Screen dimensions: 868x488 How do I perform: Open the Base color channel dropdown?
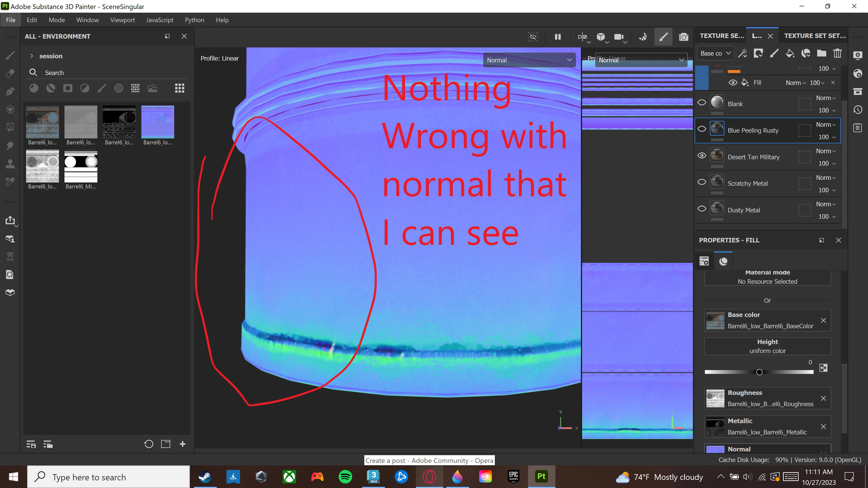click(x=715, y=53)
